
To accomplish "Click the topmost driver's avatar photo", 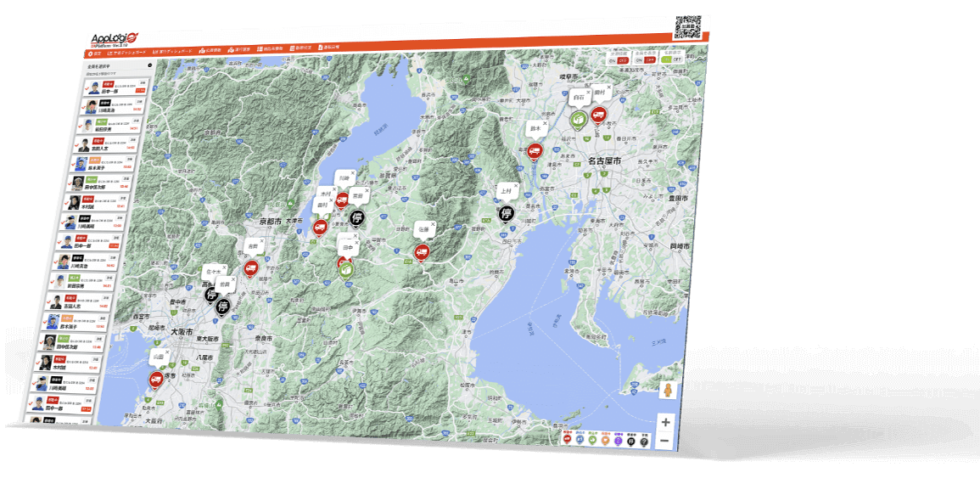I will pyautogui.click(x=92, y=88).
